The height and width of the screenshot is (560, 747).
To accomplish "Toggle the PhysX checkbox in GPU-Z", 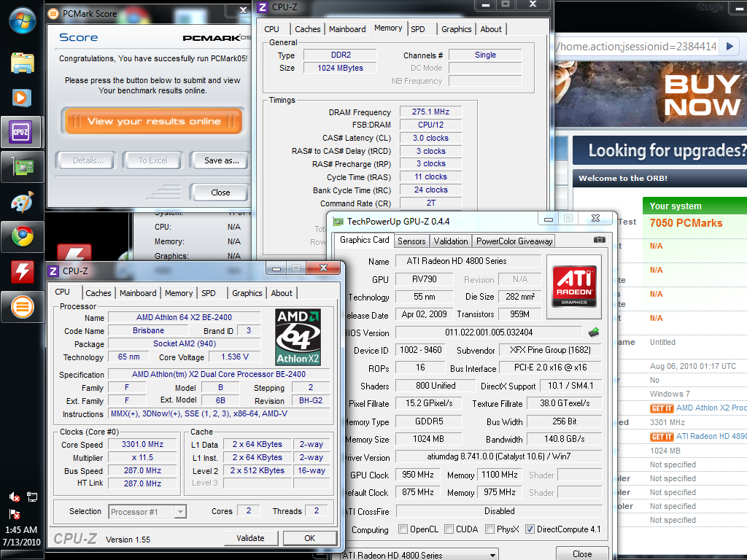I will pyautogui.click(x=489, y=529).
